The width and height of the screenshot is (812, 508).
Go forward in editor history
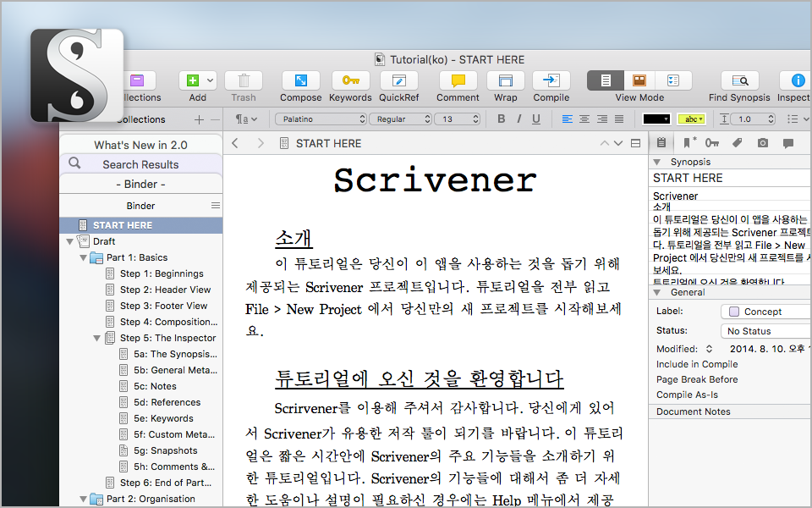click(261, 143)
